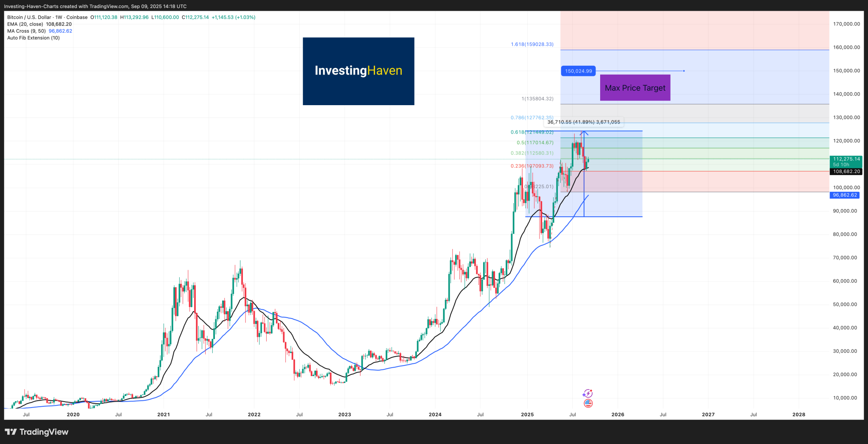
Task: Open the 1W timeframe selector in the legend
Action: [x=57, y=17]
